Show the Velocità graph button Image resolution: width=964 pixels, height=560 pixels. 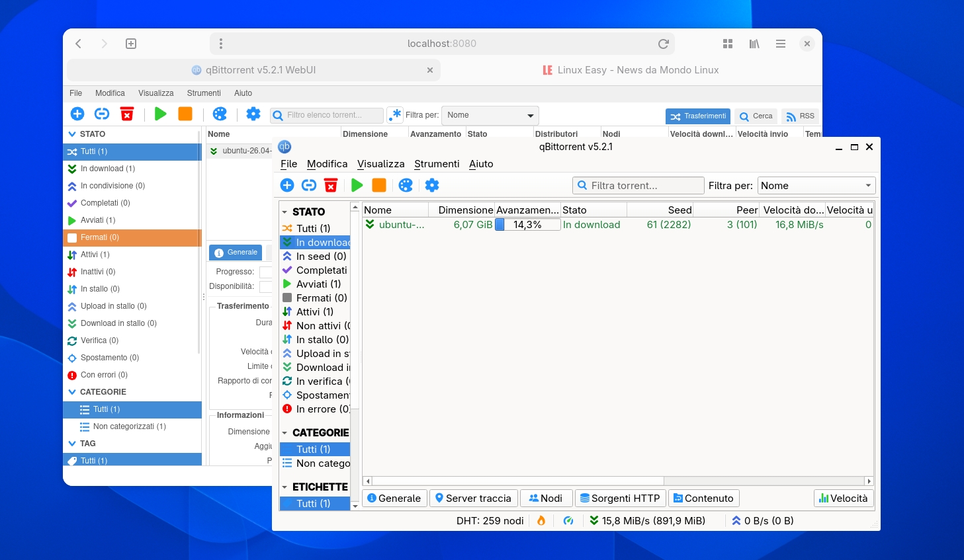point(844,499)
